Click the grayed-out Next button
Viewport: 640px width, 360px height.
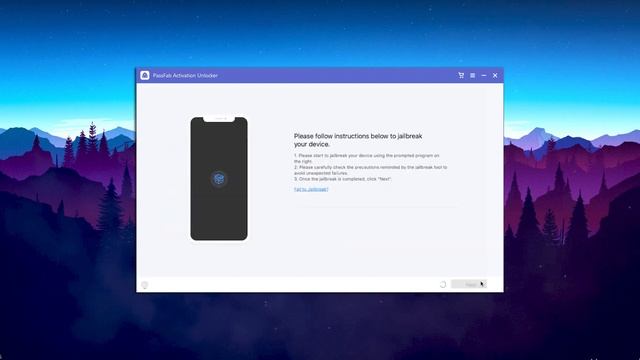[x=469, y=284]
